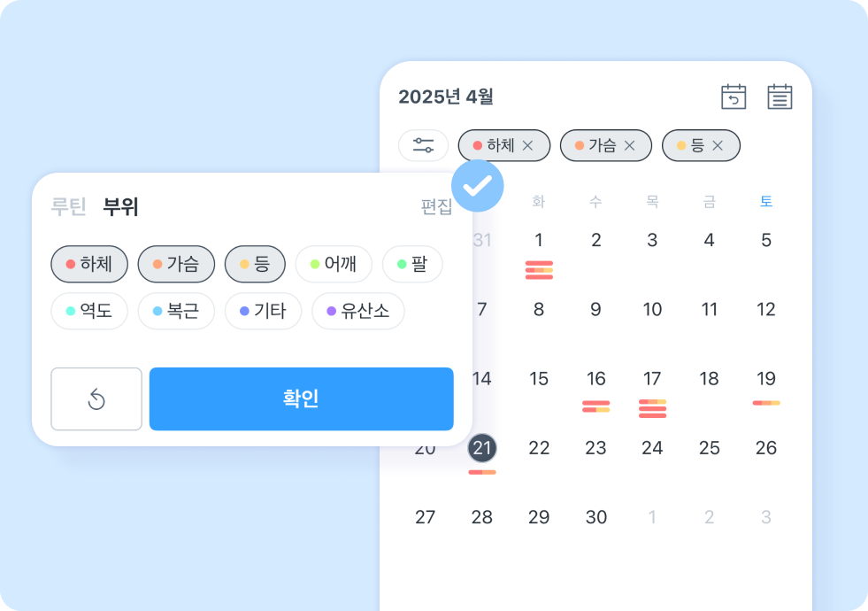Click the blue checkmark badge
The height and width of the screenshot is (611, 868).
[x=477, y=186]
